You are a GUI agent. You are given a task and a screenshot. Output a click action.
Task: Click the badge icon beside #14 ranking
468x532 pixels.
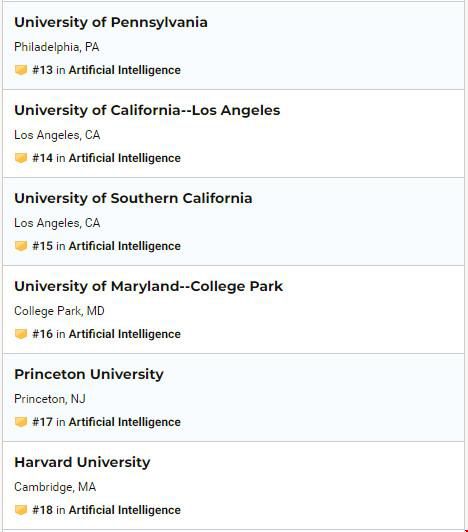pos(21,158)
